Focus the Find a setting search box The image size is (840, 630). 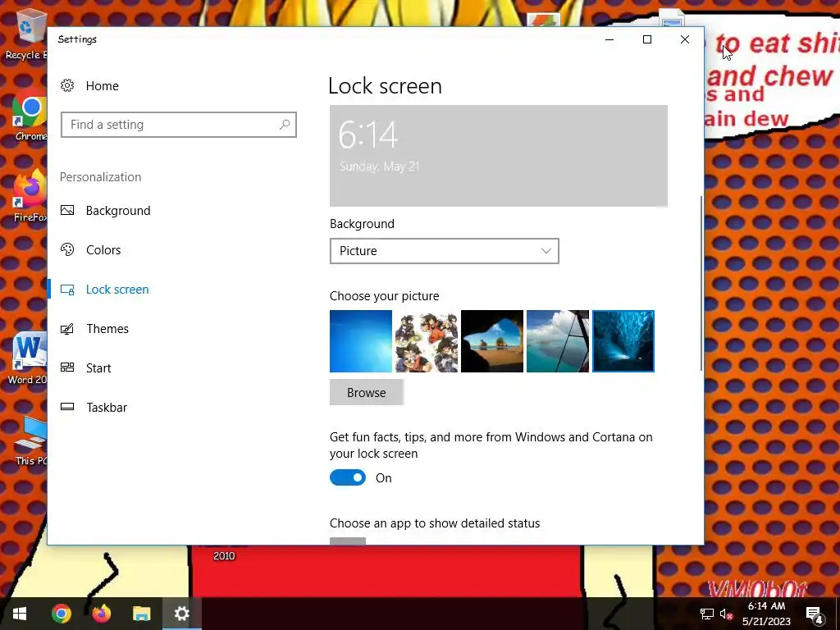point(178,125)
